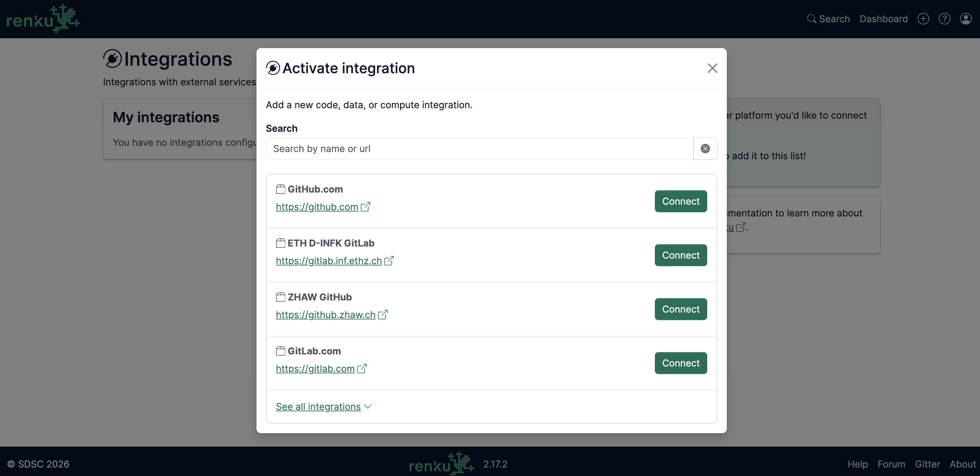Open the About link in the footer

point(962,464)
